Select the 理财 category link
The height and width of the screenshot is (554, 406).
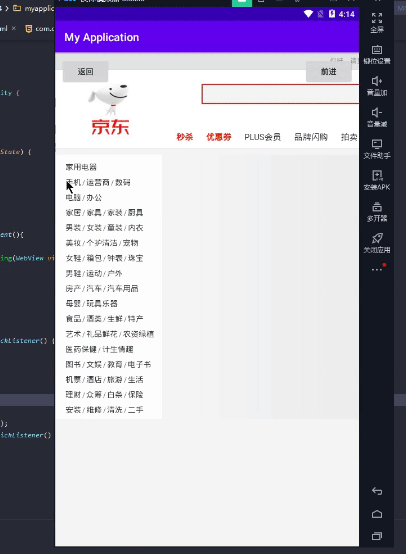coord(73,395)
